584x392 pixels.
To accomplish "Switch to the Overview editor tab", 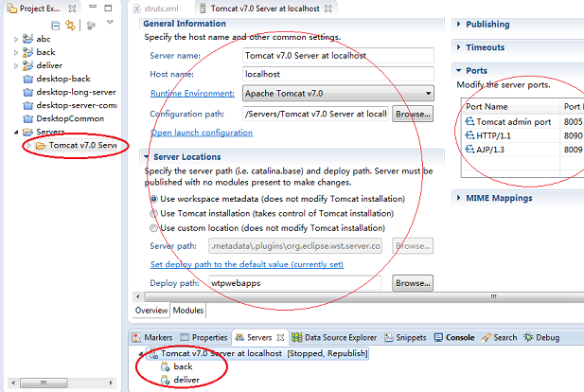I will point(151,310).
